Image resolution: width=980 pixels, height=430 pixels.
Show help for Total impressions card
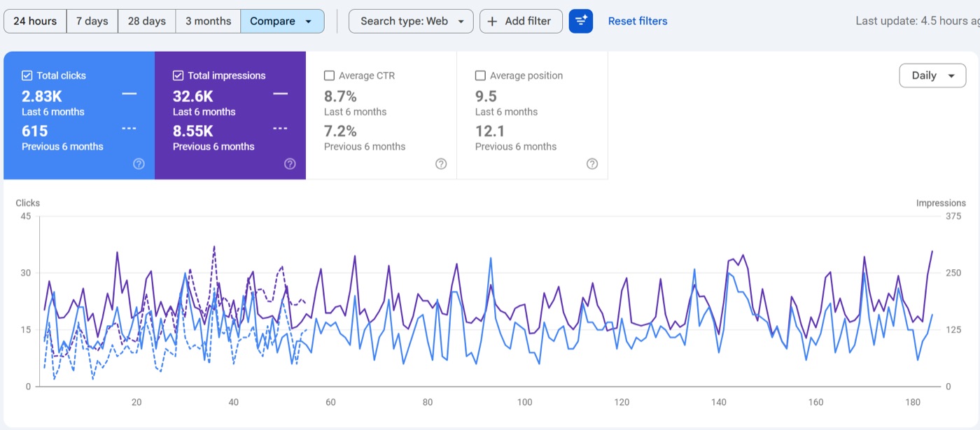point(290,164)
